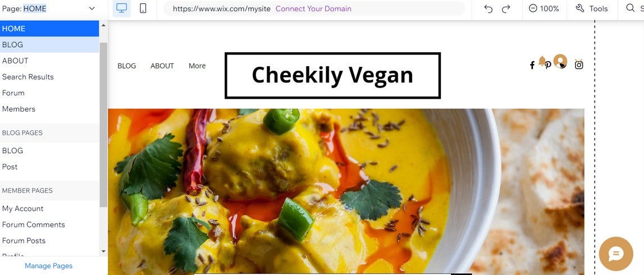644x275 pixels.
Task: Switch to mobile view icon
Action: coord(143,8)
